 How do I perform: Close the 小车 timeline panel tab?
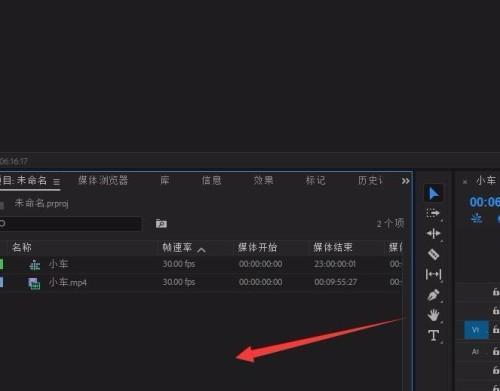pyautogui.click(x=465, y=182)
